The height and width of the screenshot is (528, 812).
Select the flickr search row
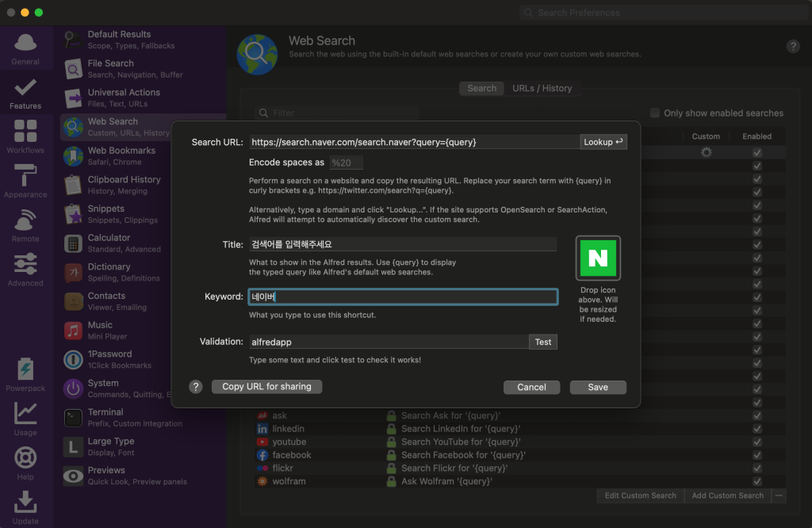[x=520, y=468]
